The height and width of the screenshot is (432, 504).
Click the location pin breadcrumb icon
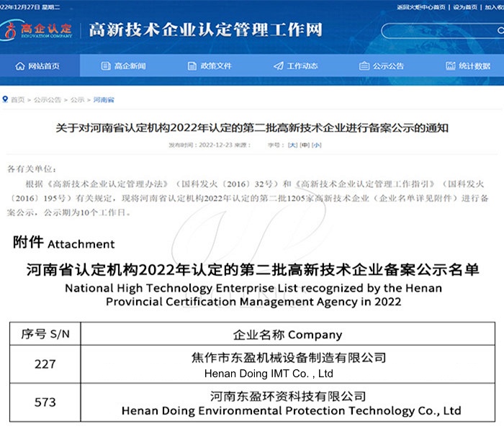click(x=5, y=99)
